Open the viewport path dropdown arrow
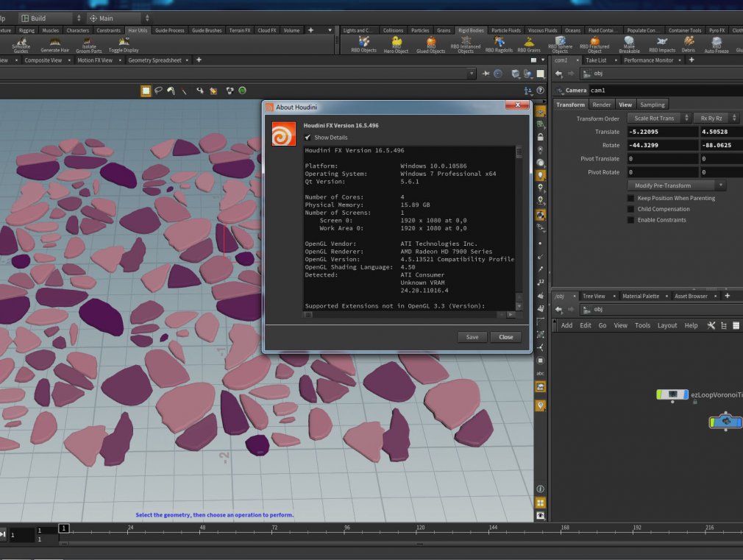The width and height of the screenshot is (743, 560). [471, 74]
